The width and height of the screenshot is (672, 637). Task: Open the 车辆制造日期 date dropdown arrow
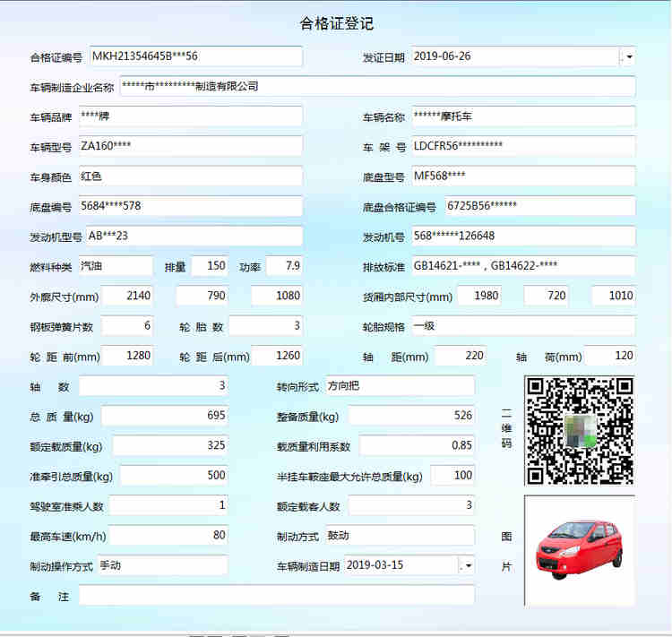click(x=468, y=565)
